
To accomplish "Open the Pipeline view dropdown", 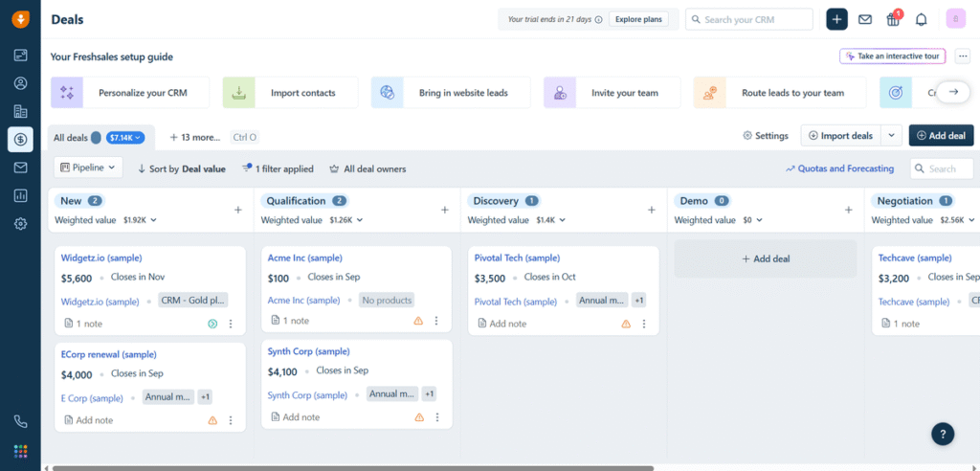I will point(88,168).
